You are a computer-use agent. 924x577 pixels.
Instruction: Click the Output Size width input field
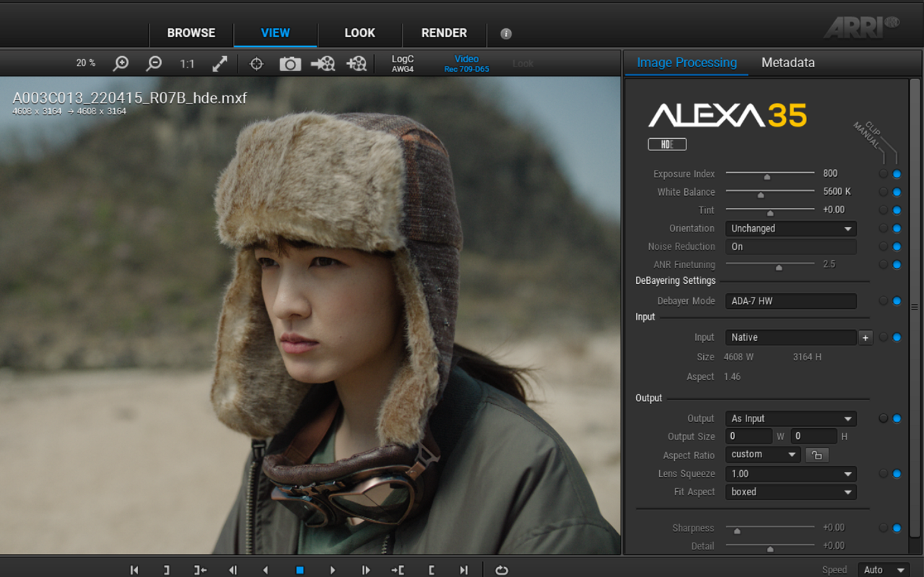point(749,436)
